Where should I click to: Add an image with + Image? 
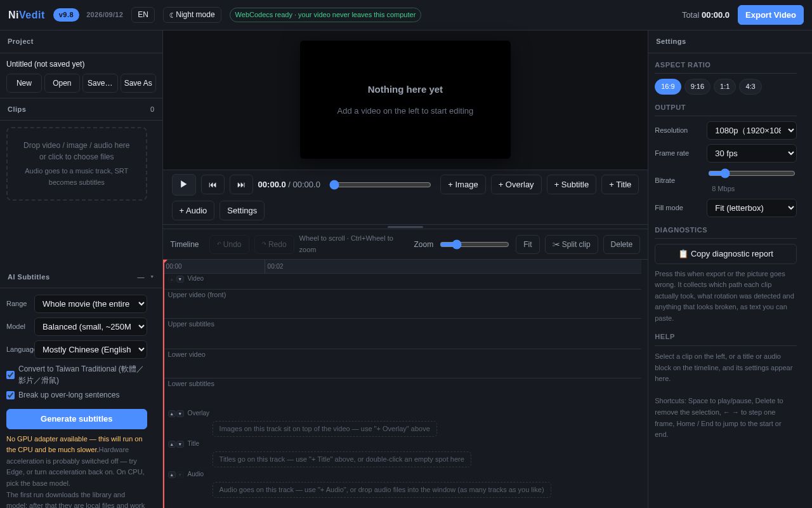(463, 184)
